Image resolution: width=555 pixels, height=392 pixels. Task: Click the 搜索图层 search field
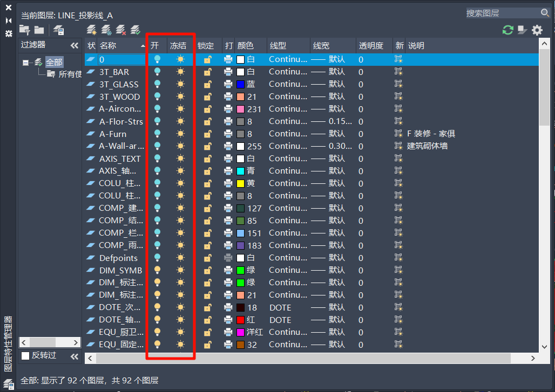click(x=502, y=13)
